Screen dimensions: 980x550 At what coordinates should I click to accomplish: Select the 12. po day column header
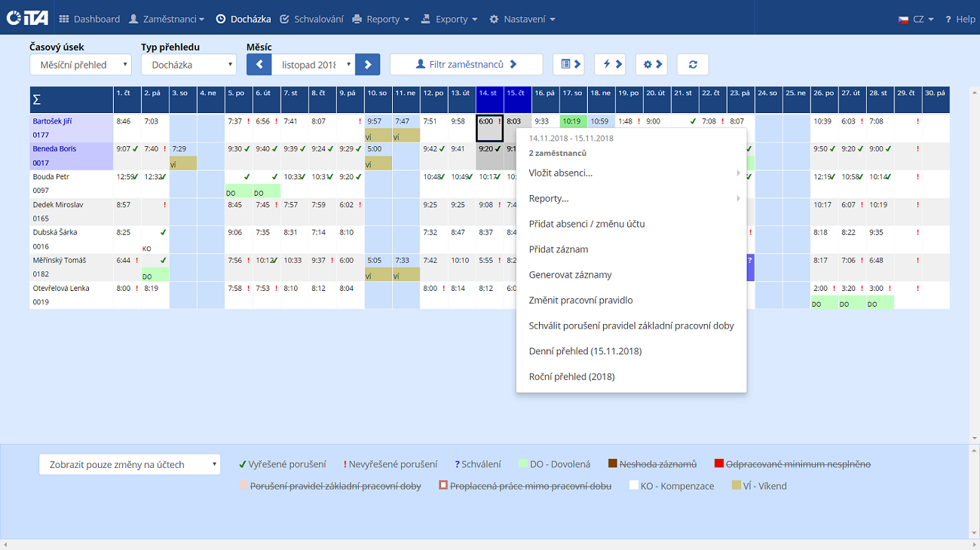[433, 93]
